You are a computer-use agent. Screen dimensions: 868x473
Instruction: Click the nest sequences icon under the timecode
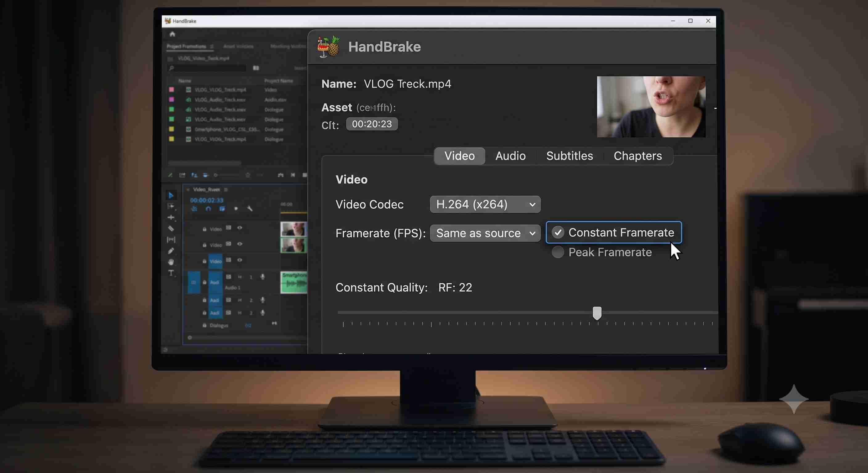point(194,209)
